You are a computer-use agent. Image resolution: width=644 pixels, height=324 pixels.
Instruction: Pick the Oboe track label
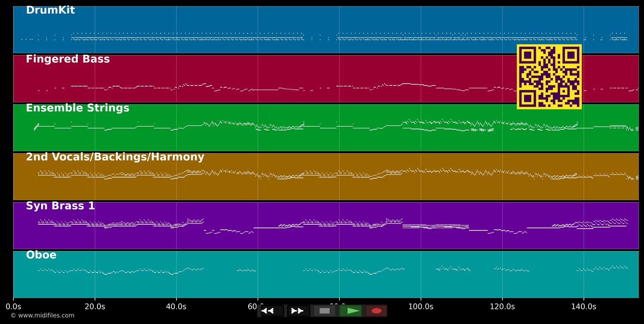point(41,255)
